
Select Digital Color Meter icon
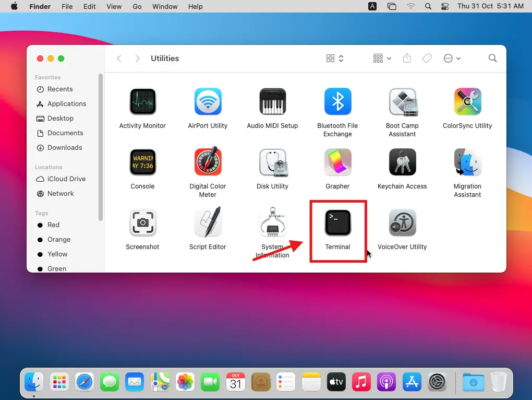click(x=208, y=161)
